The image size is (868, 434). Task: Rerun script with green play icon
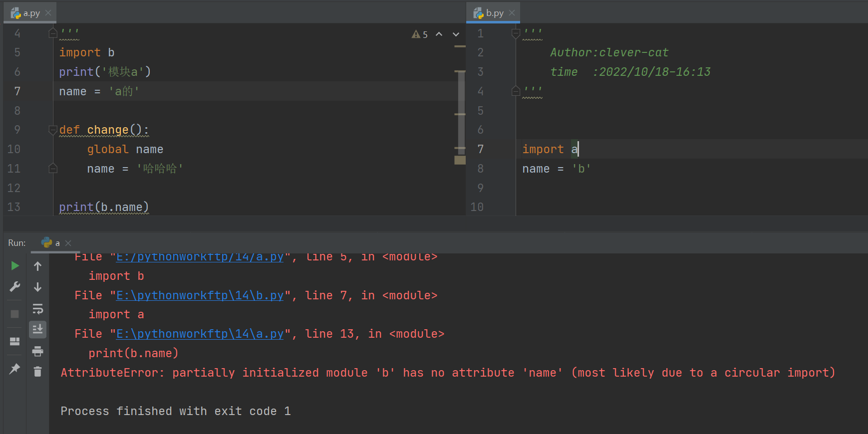pos(15,266)
